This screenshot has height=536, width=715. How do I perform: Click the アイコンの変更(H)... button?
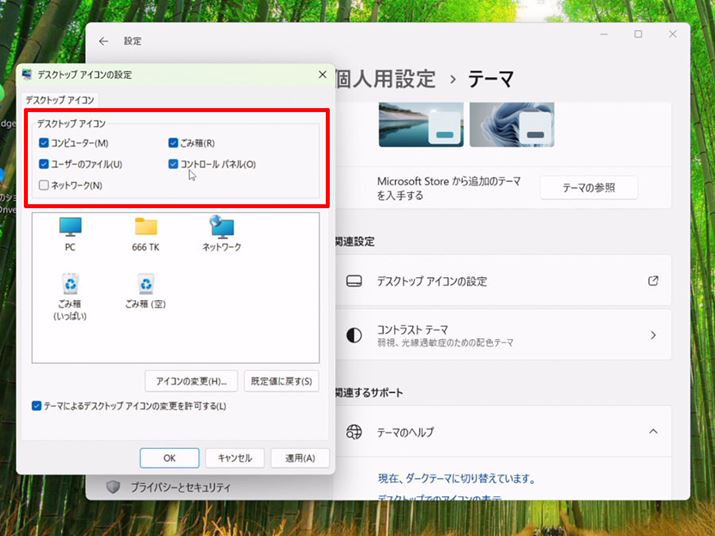point(191,381)
